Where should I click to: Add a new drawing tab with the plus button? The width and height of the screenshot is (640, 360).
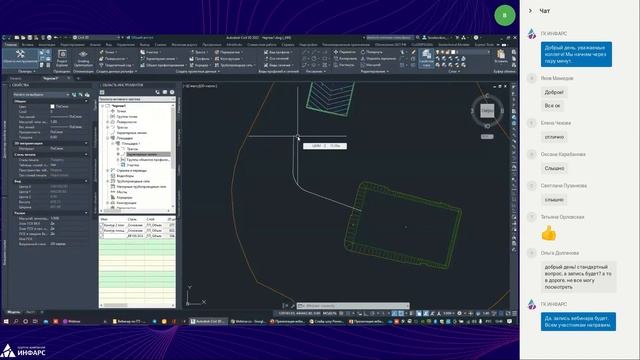click(x=78, y=78)
